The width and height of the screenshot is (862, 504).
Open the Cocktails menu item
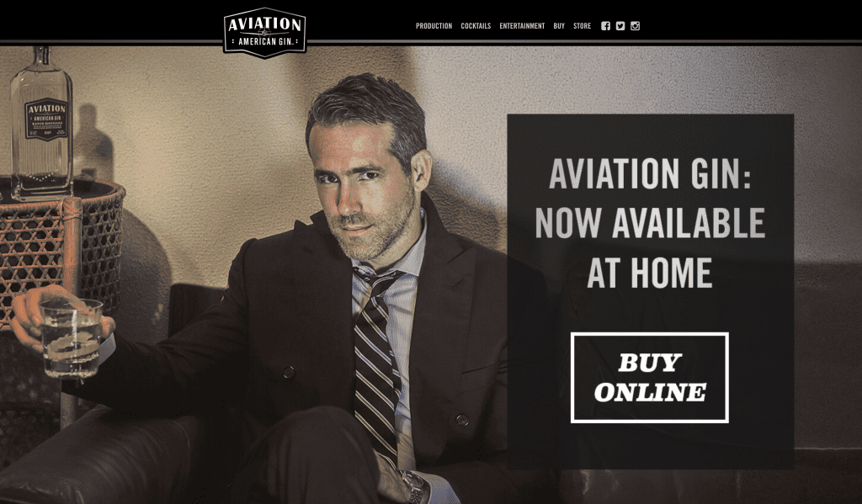click(x=476, y=26)
